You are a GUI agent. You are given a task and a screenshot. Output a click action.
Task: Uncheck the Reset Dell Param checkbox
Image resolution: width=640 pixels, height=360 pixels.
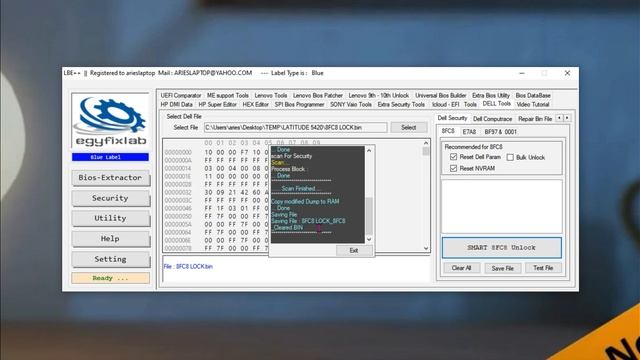[x=453, y=157]
